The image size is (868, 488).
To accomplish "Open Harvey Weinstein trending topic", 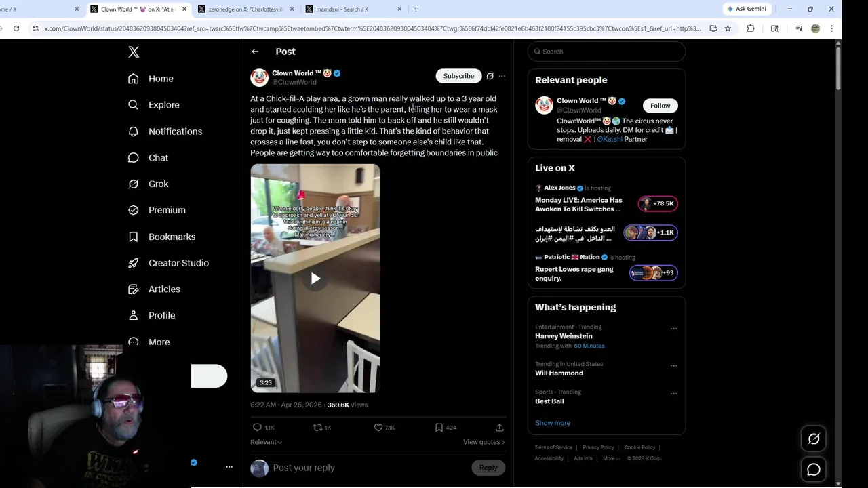I will tap(564, 336).
